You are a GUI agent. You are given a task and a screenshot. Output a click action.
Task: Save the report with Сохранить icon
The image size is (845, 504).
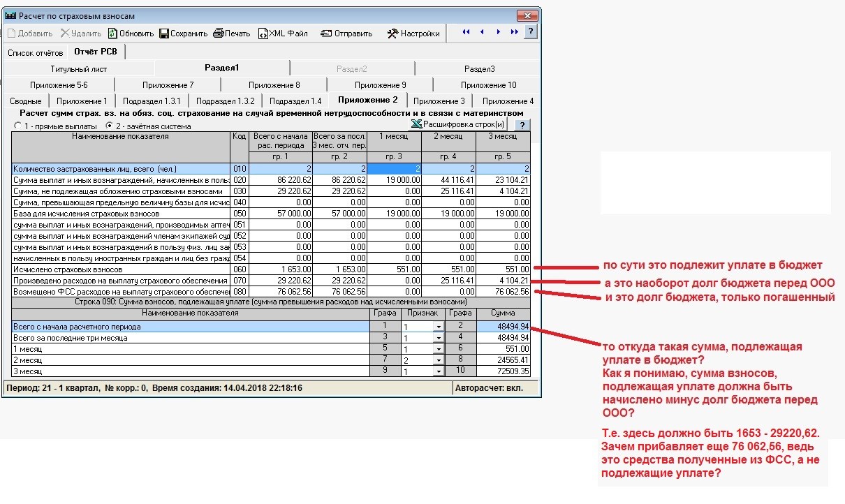tap(164, 33)
